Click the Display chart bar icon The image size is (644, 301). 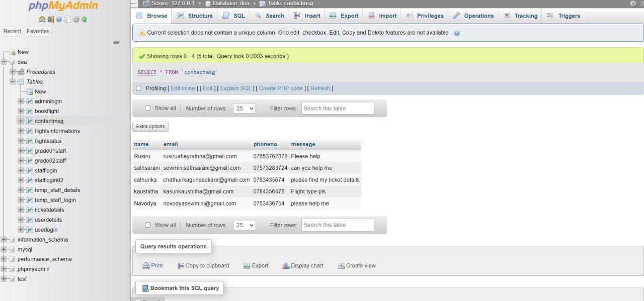pos(286,266)
